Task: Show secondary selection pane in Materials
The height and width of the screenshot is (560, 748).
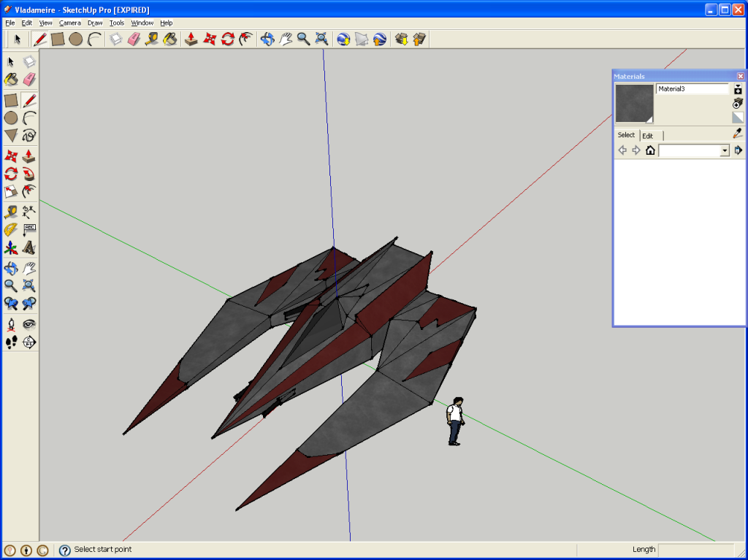Action: coord(738,89)
